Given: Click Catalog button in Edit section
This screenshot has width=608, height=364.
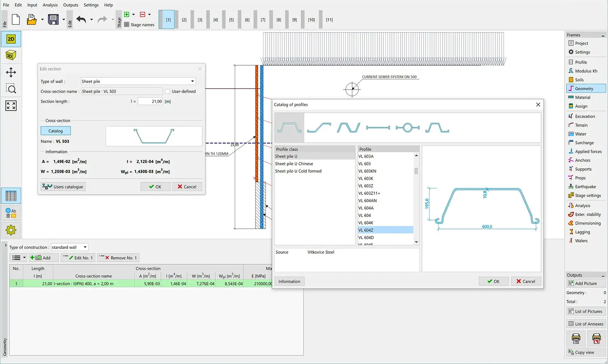Looking at the screenshot, I should 56,131.
